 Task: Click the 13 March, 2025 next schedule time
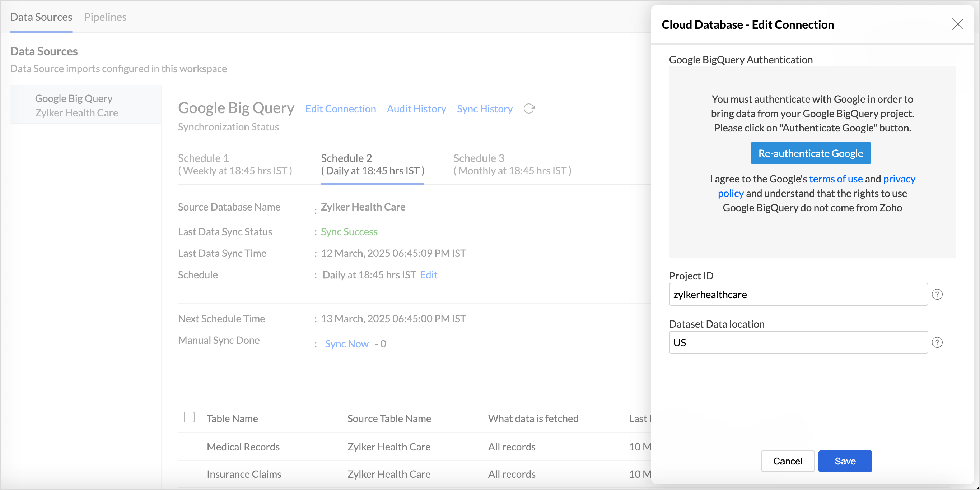393,318
